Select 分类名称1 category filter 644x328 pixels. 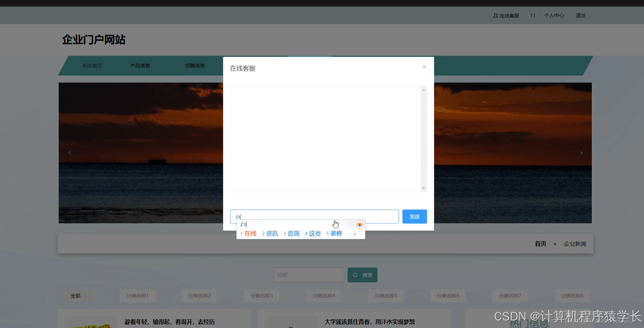138,296
